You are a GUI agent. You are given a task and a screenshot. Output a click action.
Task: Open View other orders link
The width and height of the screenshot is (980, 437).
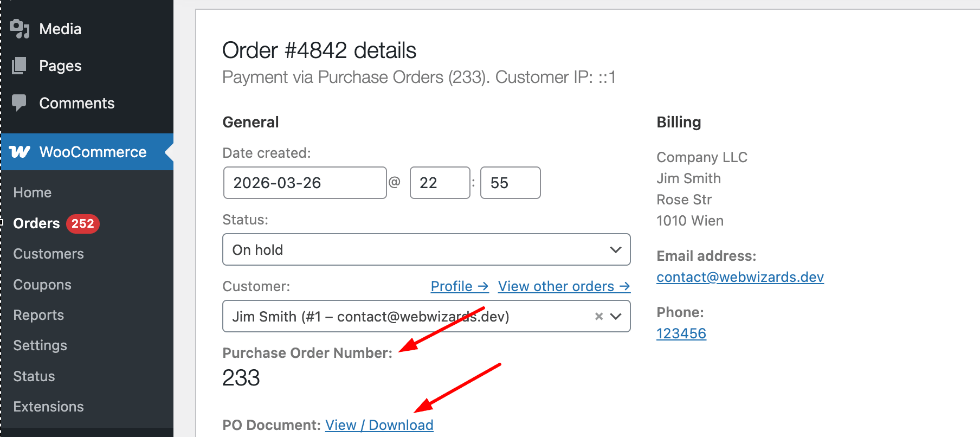coord(564,286)
